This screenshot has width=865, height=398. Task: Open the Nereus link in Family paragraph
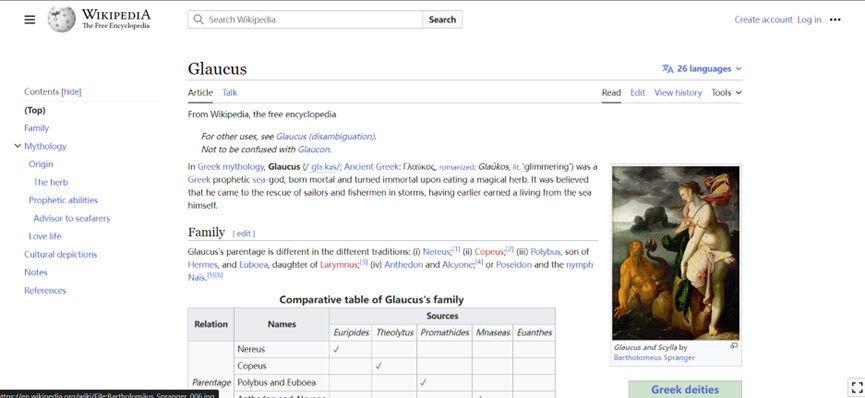pos(436,252)
